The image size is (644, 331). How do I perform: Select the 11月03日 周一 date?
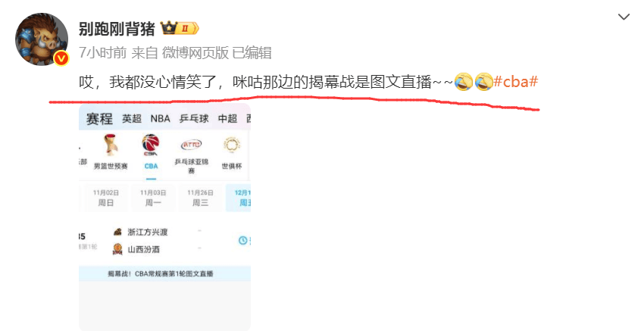[153, 198]
